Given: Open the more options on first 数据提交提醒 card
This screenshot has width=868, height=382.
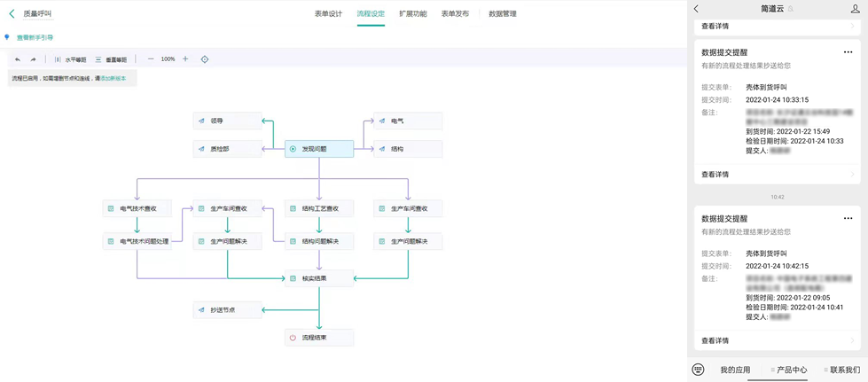Looking at the screenshot, I should [x=848, y=52].
